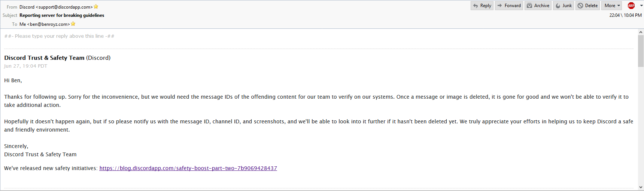The image size is (644, 191).
Task: Click the Jun 27, 19:04 PDT timestamp
Action: tap(25, 66)
